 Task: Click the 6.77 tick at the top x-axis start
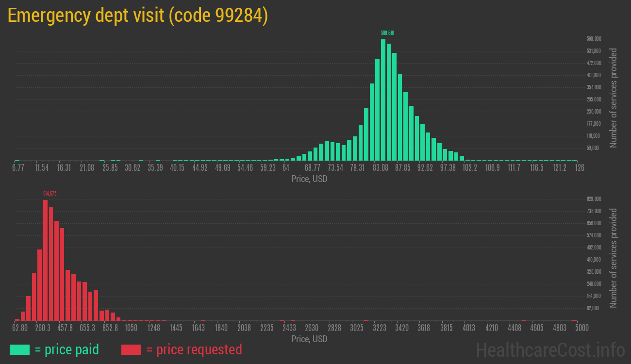[18, 168]
